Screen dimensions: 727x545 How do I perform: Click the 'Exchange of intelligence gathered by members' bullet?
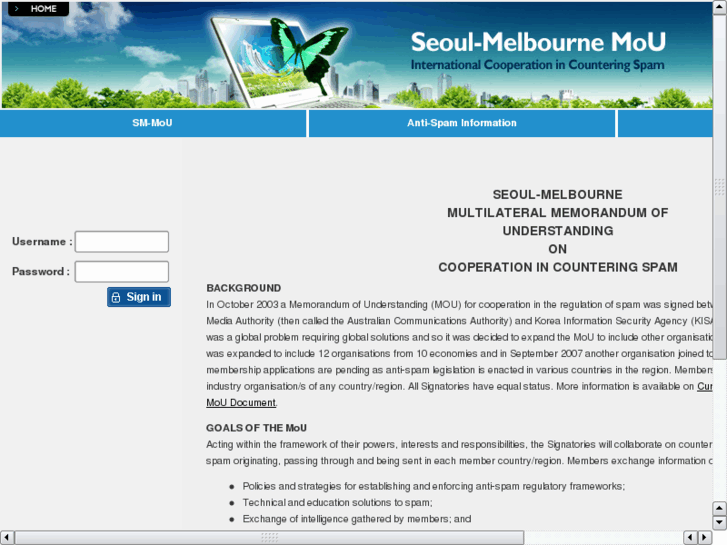point(357,519)
